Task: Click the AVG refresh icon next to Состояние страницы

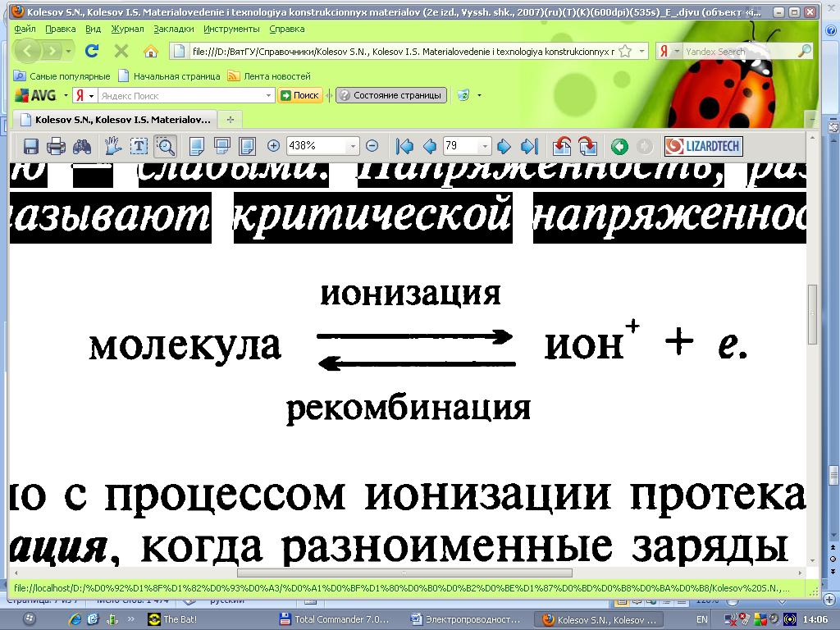Action: pyautogui.click(x=463, y=95)
